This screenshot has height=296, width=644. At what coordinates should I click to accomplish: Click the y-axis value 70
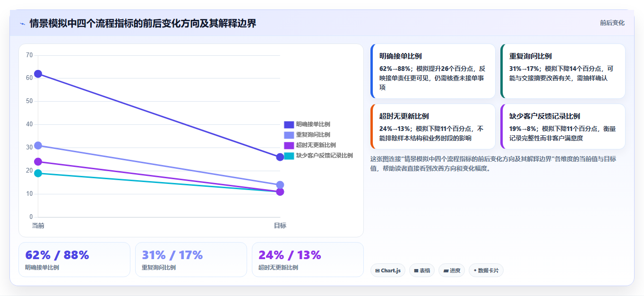pyautogui.click(x=29, y=55)
